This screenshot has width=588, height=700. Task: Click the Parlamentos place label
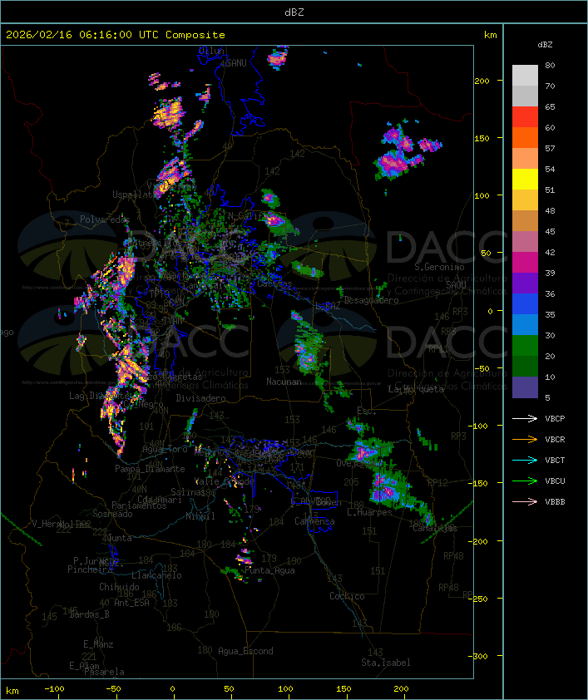tap(139, 505)
